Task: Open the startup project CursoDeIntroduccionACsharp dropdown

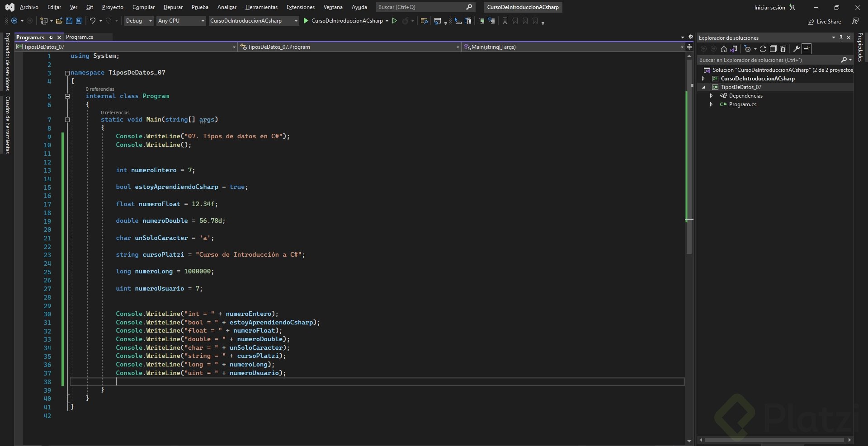Action: (x=254, y=21)
